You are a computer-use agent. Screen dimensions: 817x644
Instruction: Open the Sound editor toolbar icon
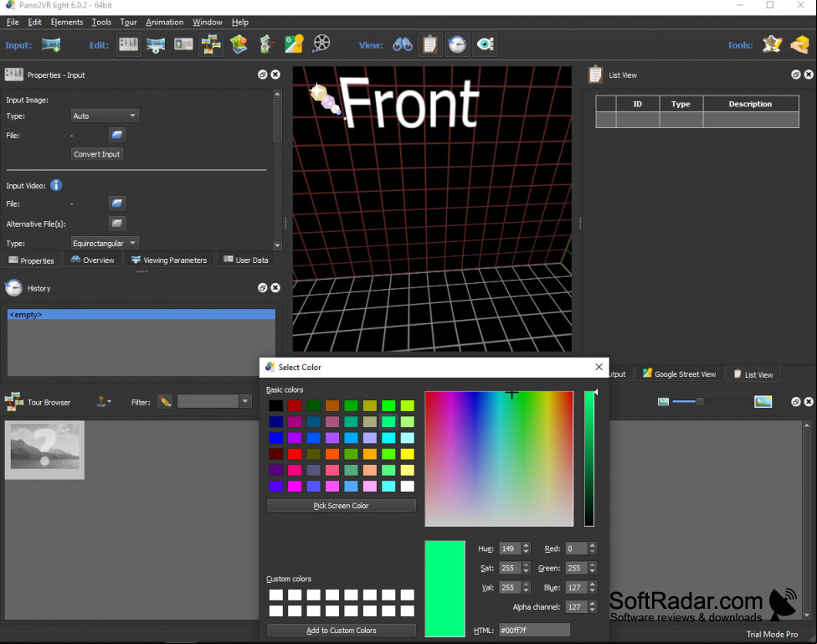point(265,44)
